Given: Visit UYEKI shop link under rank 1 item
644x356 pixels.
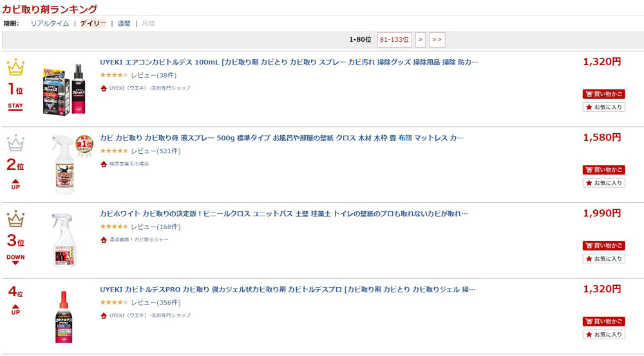Looking at the screenshot, I should (149, 88).
